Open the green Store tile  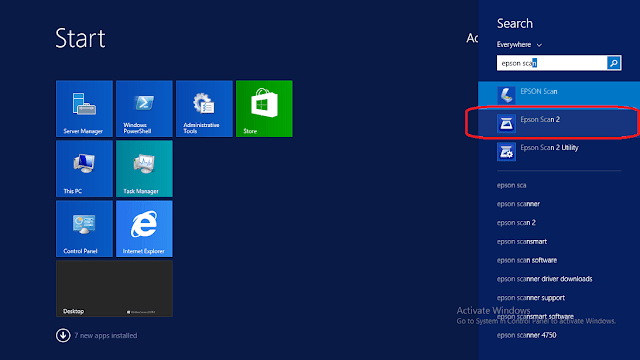coord(264,109)
